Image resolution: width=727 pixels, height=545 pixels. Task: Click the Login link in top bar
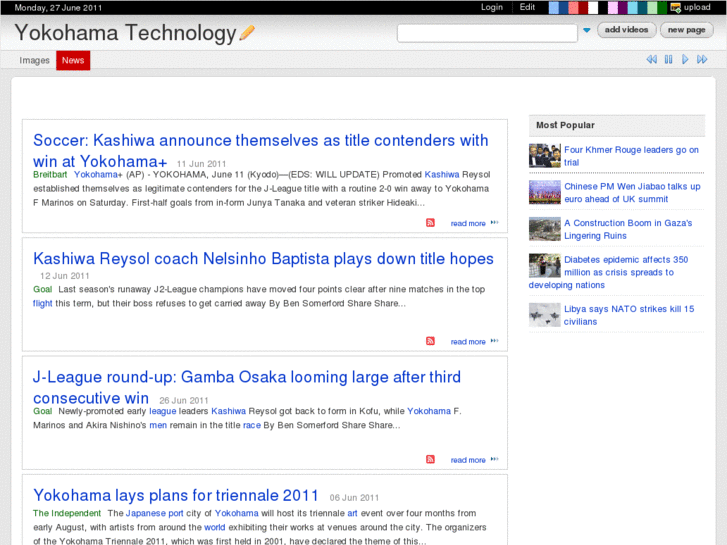pyautogui.click(x=491, y=7)
